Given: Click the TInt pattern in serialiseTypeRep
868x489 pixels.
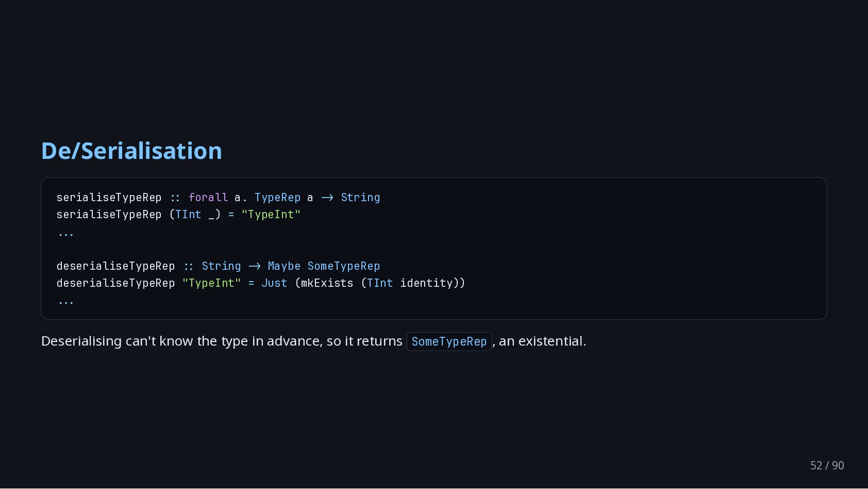Looking at the screenshot, I should click(188, 215).
